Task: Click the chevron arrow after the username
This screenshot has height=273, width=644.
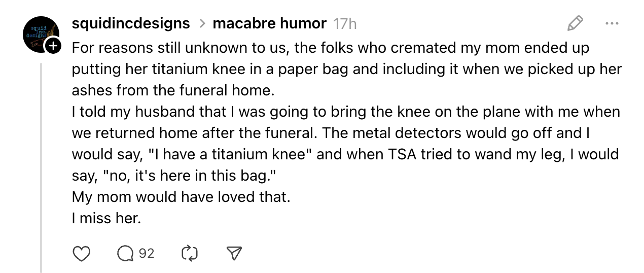Action: (x=201, y=24)
